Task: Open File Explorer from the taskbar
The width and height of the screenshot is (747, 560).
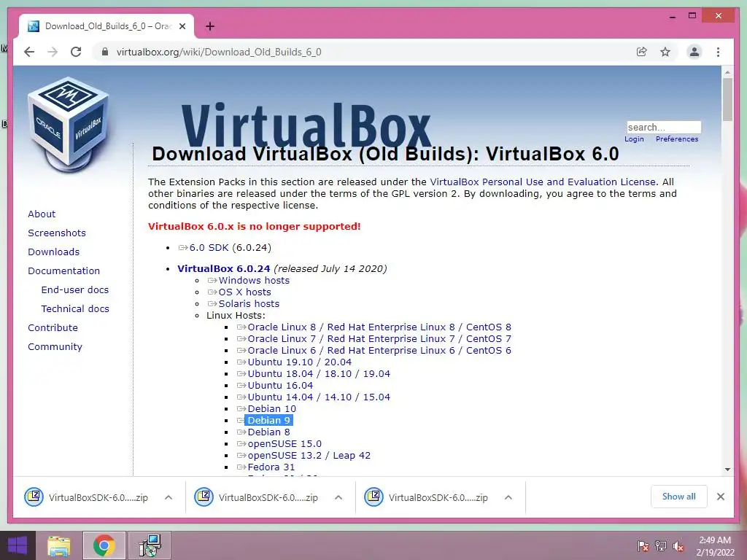Action: [x=58, y=545]
